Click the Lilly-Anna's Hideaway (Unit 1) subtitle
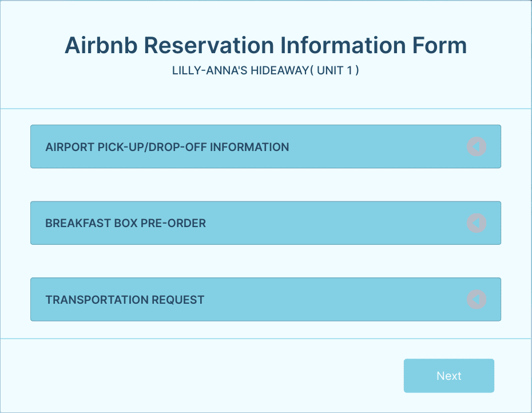This screenshot has width=532, height=413. pyautogui.click(x=265, y=70)
